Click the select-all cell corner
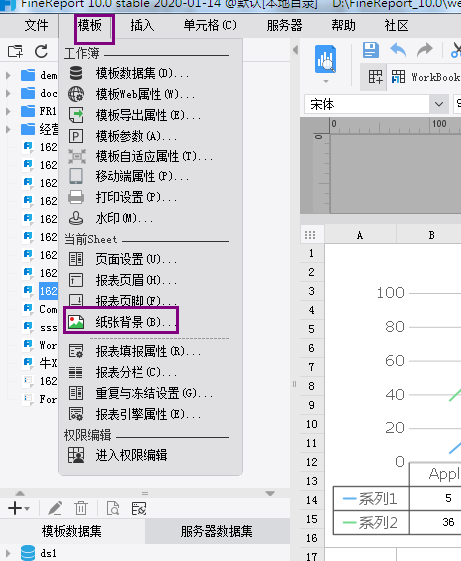 click(x=310, y=235)
